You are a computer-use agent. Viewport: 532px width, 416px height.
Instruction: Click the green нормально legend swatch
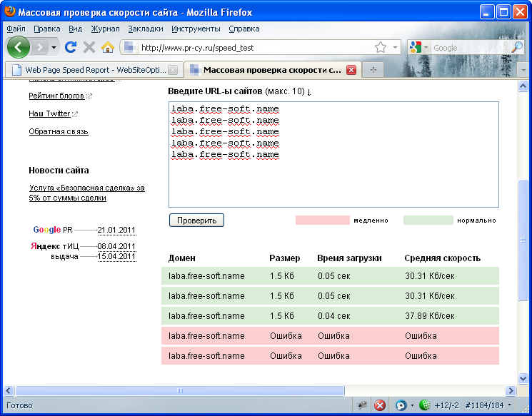pyautogui.click(x=428, y=220)
